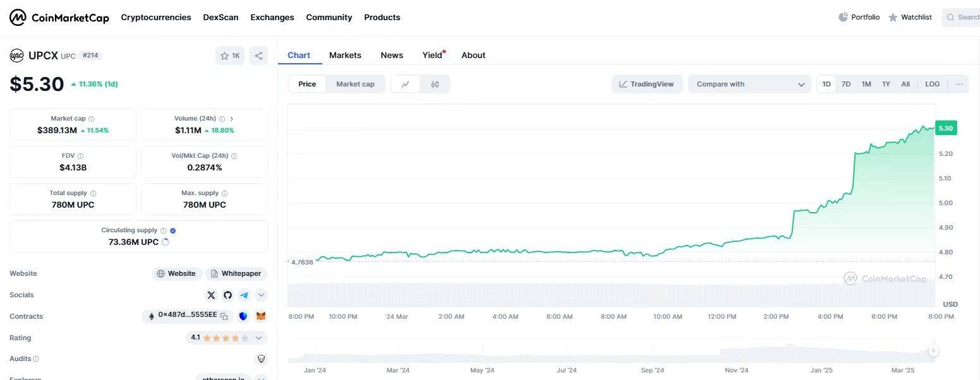This screenshot has width=980, height=380.
Task: Open the TradingView chart button
Action: point(647,84)
